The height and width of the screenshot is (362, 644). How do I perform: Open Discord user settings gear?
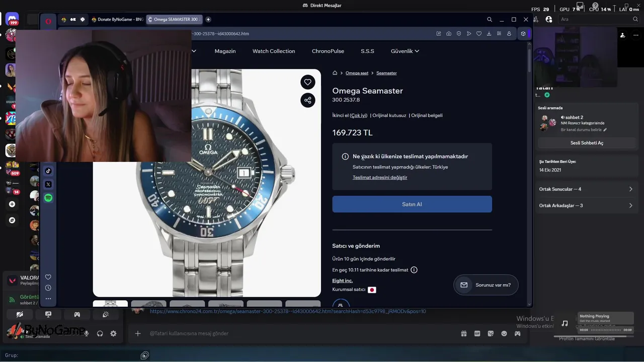tap(113, 333)
